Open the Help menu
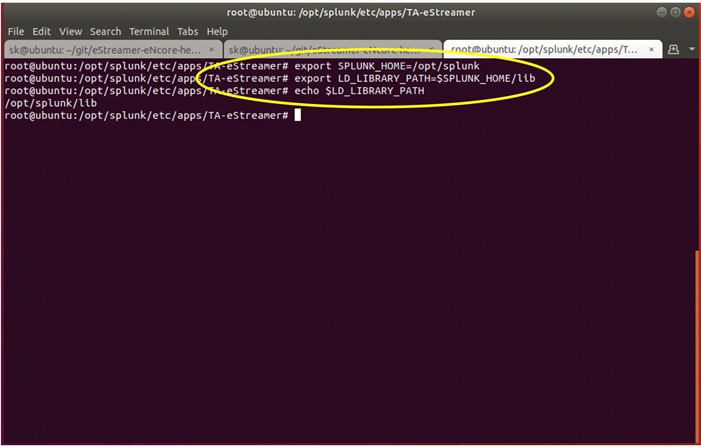Viewport: 701px width, 447px height. (x=217, y=32)
